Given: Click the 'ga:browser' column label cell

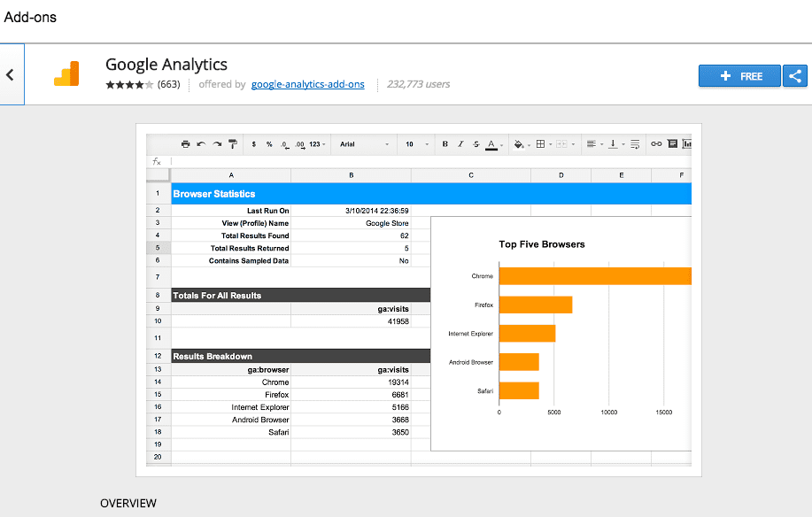Looking at the screenshot, I should [x=231, y=369].
